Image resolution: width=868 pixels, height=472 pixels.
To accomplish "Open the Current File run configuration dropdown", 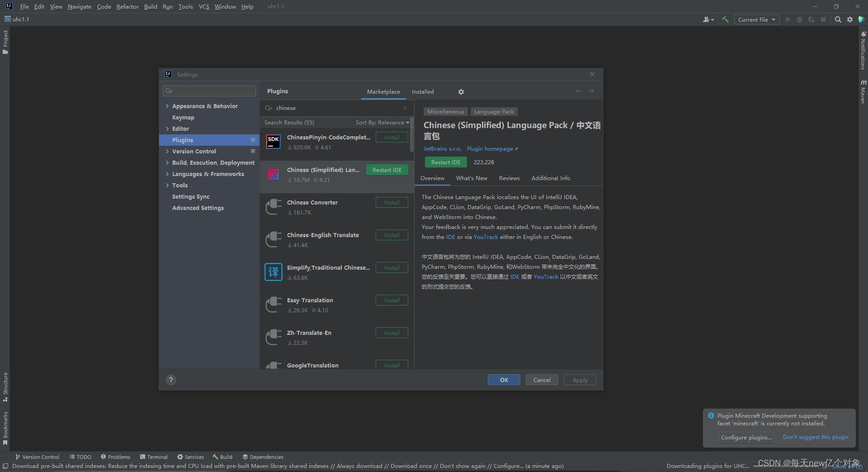I will (x=757, y=19).
